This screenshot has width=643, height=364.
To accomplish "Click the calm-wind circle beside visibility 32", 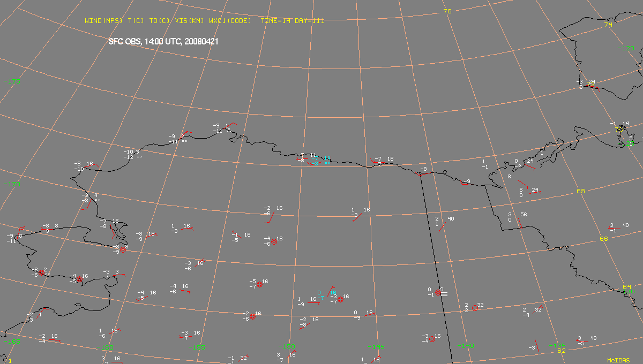I will pyautogui.click(x=475, y=308).
